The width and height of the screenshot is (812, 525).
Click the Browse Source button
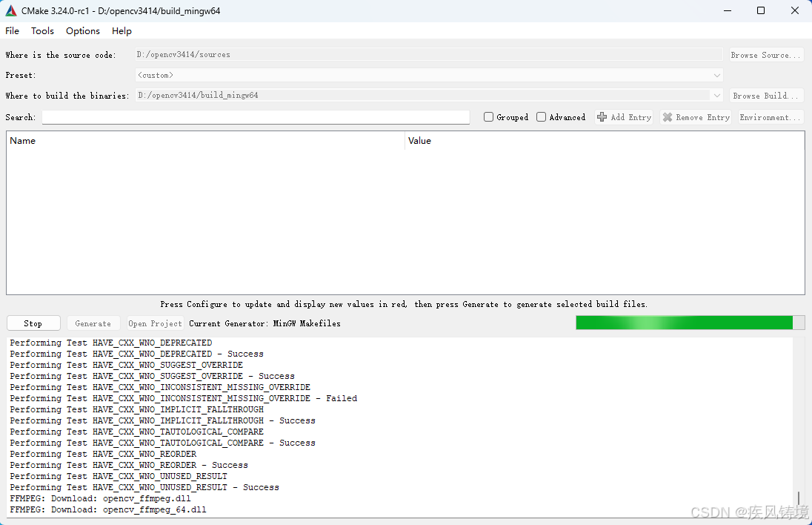click(766, 54)
